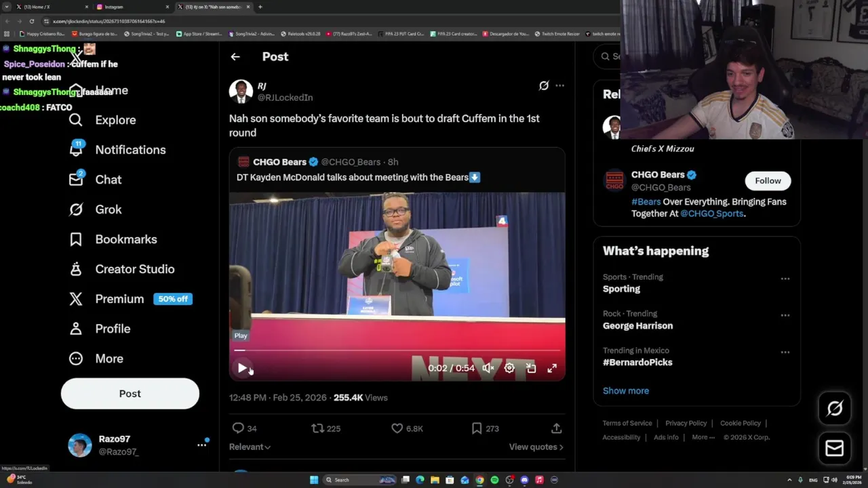Open the floating Grok button
The image size is (868, 488).
[x=835, y=408]
